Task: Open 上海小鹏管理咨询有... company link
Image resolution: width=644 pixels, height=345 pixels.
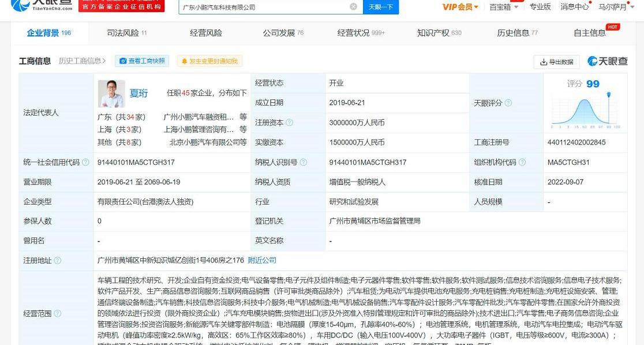Action: click(199, 129)
